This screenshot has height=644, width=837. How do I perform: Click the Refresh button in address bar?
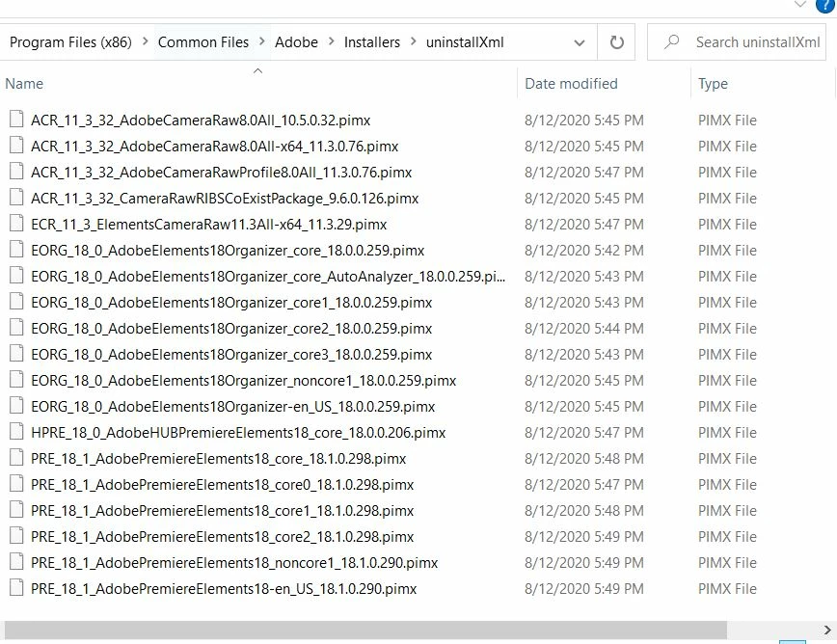[616, 42]
